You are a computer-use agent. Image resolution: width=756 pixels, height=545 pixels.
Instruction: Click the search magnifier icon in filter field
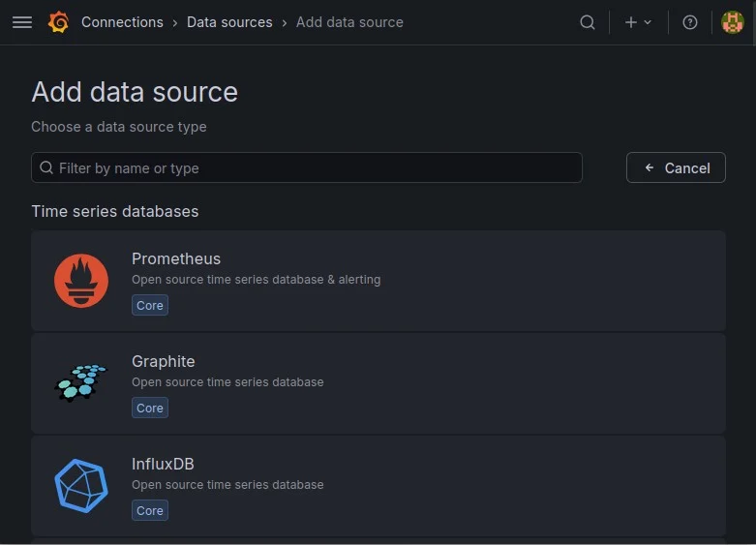(46, 167)
